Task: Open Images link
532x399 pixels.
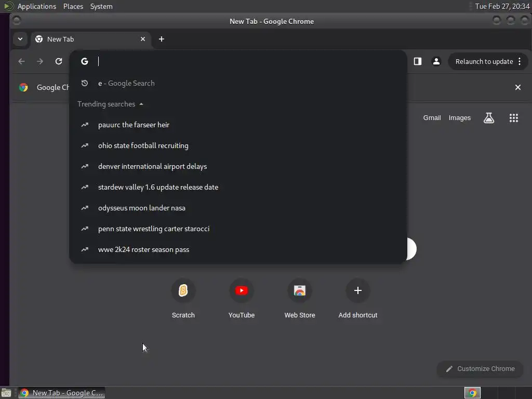Action: click(459, 118)
